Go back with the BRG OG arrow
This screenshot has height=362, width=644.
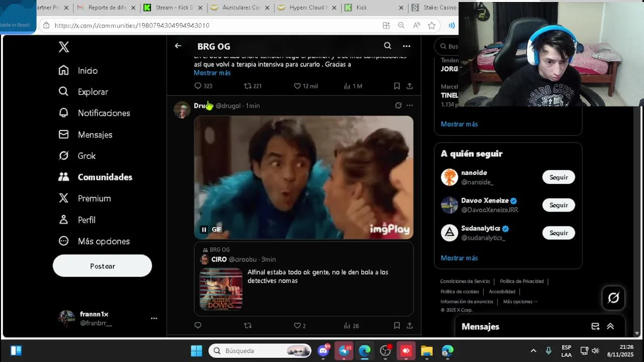pos(178,46)
